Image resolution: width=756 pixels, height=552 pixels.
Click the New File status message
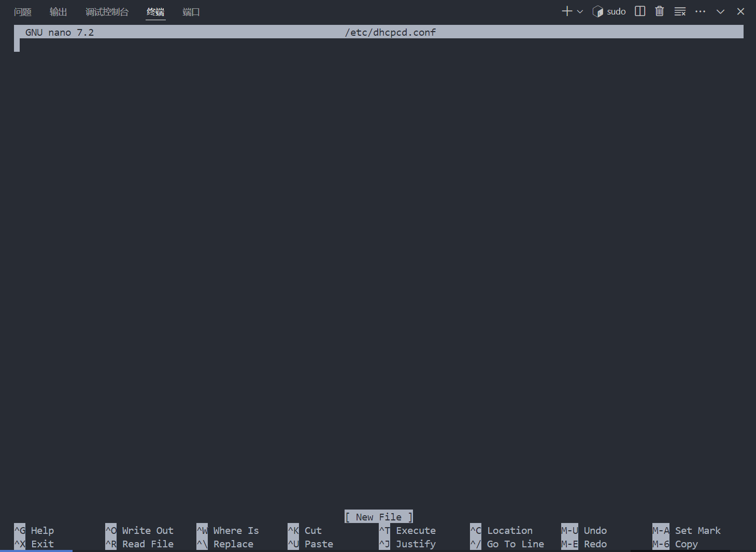click(379, 517)
